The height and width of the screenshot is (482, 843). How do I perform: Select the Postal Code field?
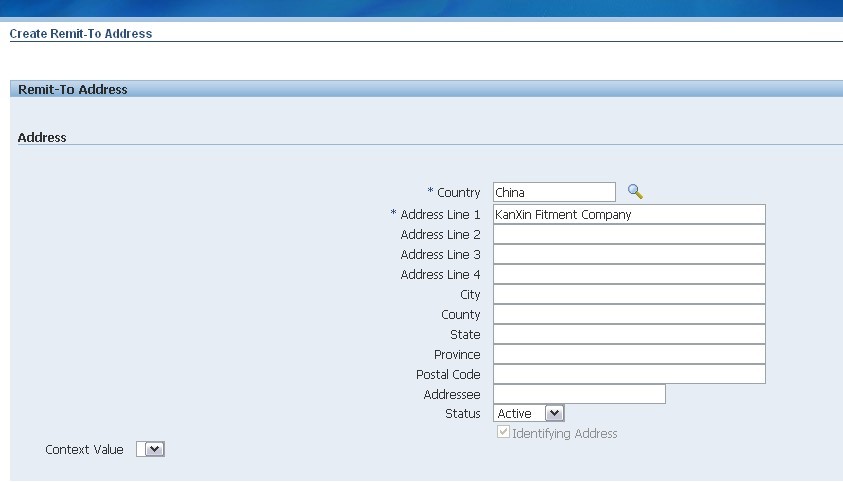point(629,374)
